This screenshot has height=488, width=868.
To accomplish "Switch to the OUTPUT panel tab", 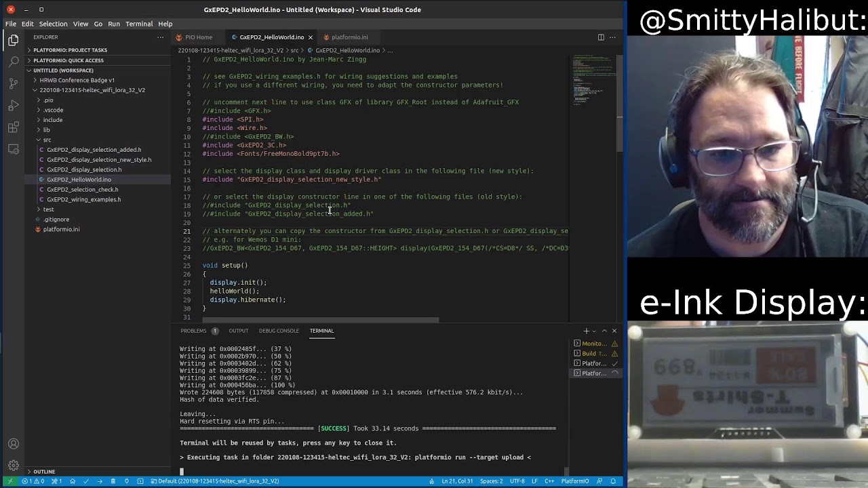I will click(239, 331).
